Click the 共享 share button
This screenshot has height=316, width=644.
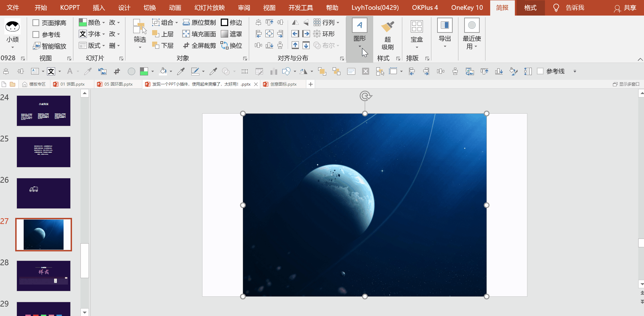625,8
